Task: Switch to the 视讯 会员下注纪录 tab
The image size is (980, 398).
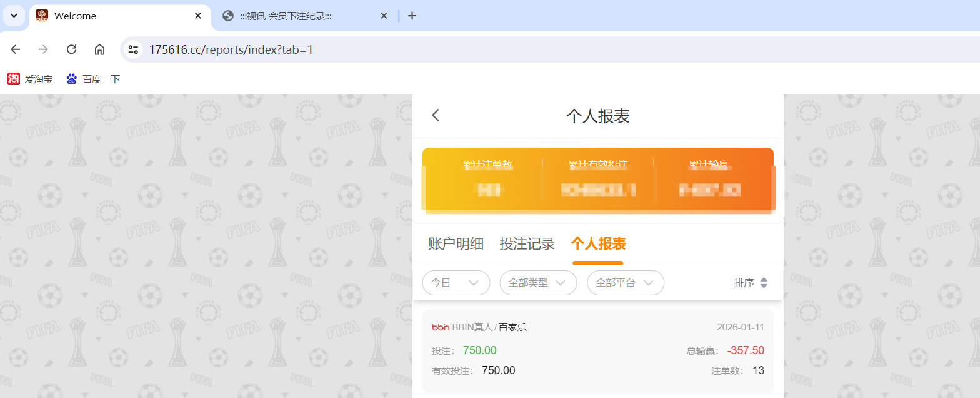Action: click(306, 16)
